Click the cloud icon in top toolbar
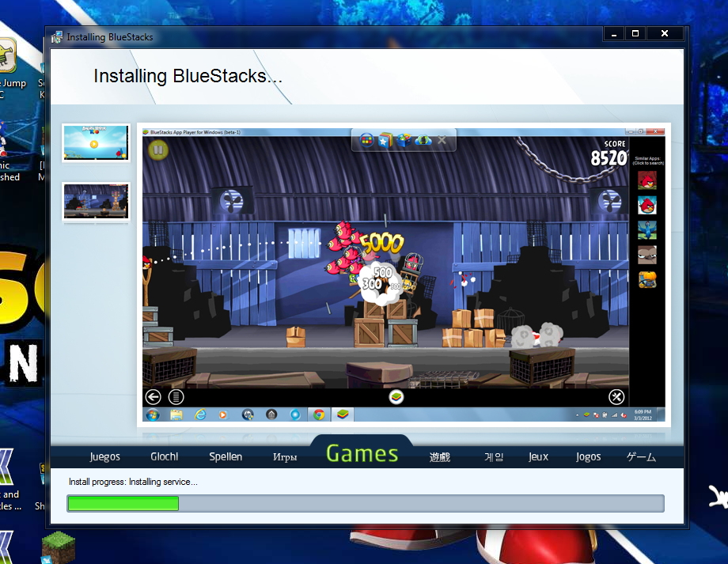This screenshot has height=564, width=728. pos(423,140)
